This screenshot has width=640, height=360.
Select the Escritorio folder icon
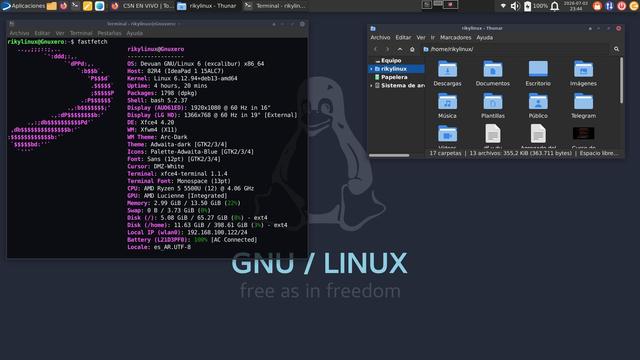pyautogui.click(x=538, y=69)
